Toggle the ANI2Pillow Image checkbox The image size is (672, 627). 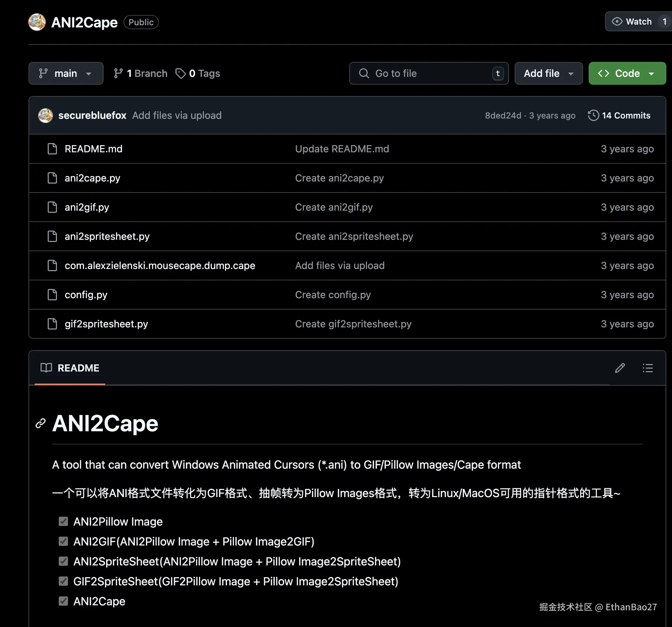point(63,521)
